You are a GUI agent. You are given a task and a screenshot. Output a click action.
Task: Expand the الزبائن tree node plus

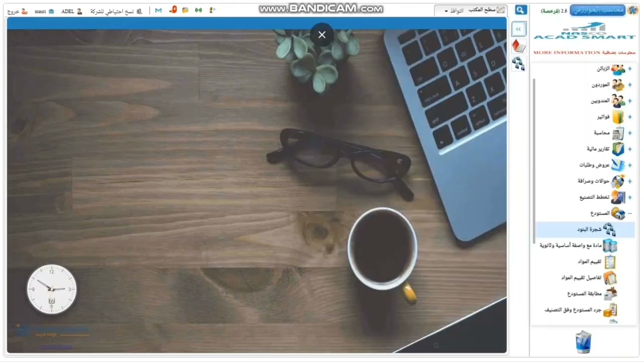point(630,69)
